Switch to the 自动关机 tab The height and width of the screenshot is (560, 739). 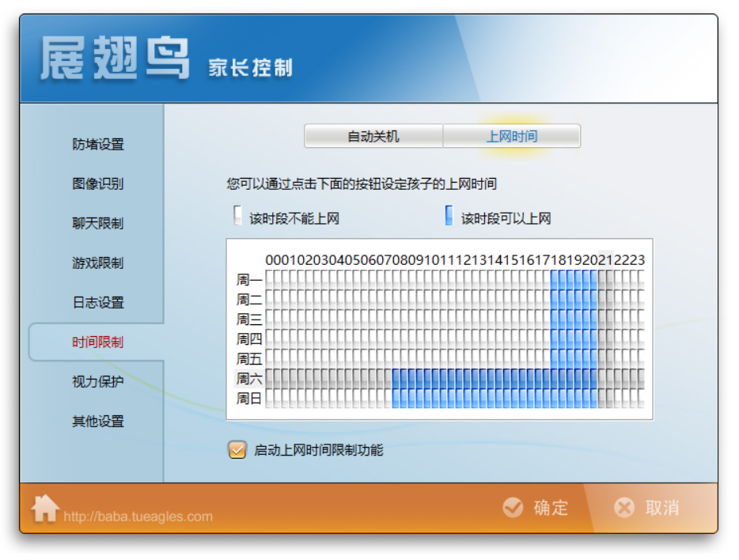coord(373,136)
